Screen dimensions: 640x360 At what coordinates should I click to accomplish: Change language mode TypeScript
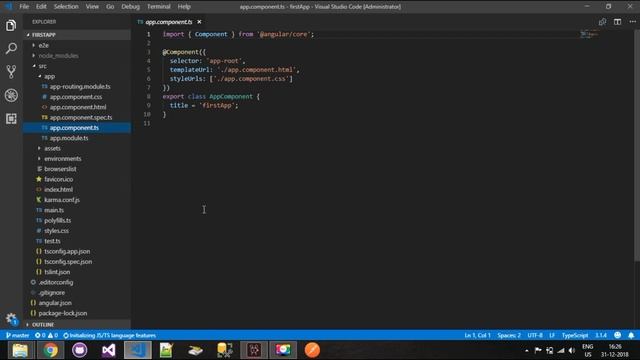575,335
